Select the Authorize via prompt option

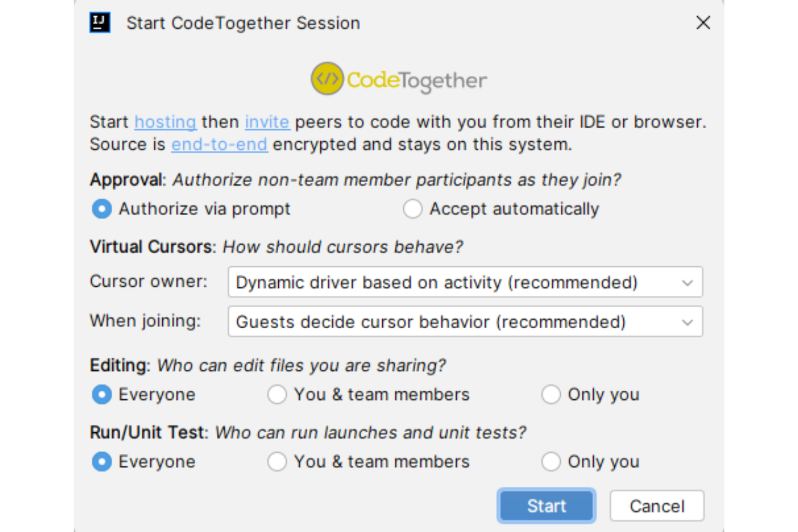101,209
